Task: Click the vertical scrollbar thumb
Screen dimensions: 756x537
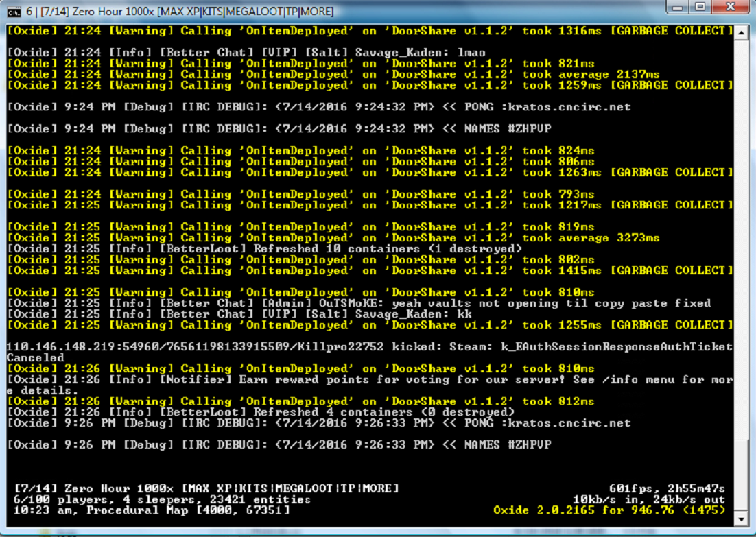Action: [x=741, y=475]
